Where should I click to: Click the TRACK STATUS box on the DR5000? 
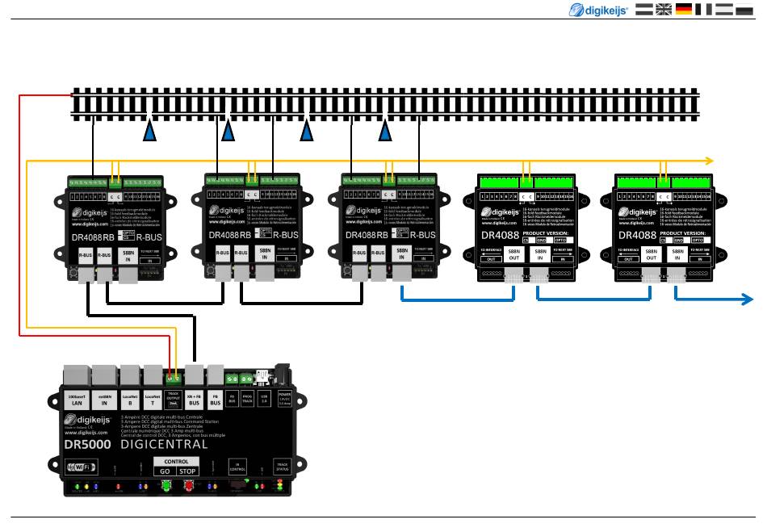pyautogui.click(x=283, y=467)
